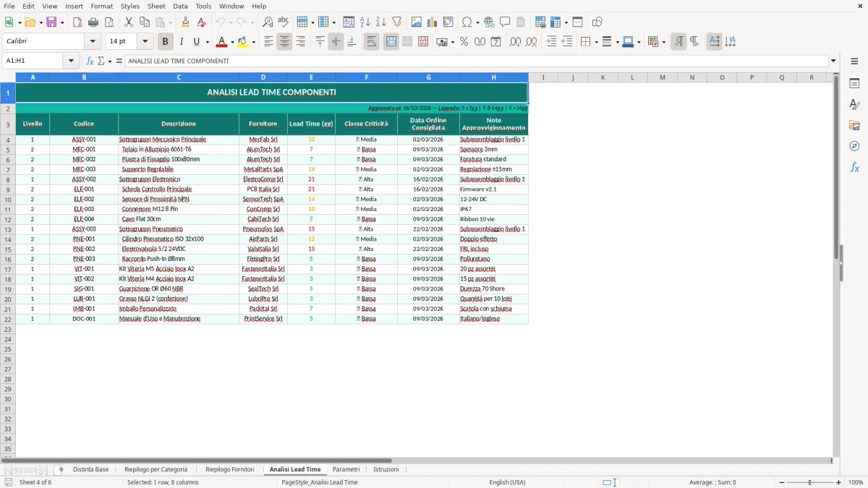Save the document with the floppy disk icon
This screenshot has height=488, width=868.
coord(51,22)
